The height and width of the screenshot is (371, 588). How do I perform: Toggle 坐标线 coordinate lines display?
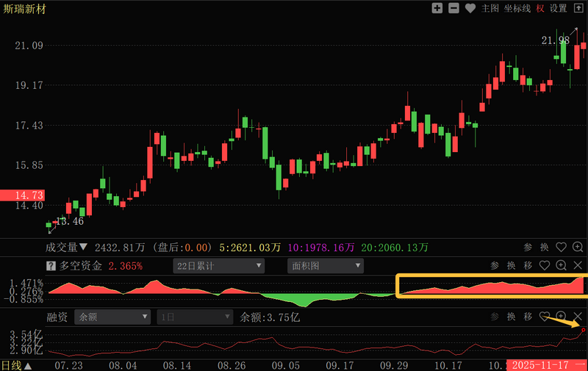point(518,8)
